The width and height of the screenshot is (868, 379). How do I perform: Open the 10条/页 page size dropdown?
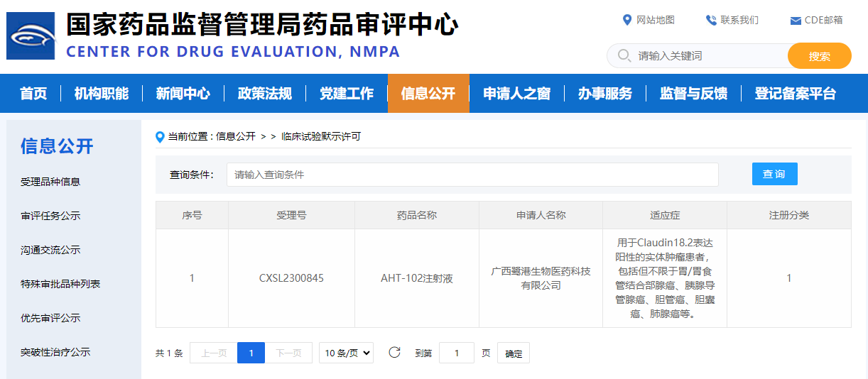coord(346,353)
